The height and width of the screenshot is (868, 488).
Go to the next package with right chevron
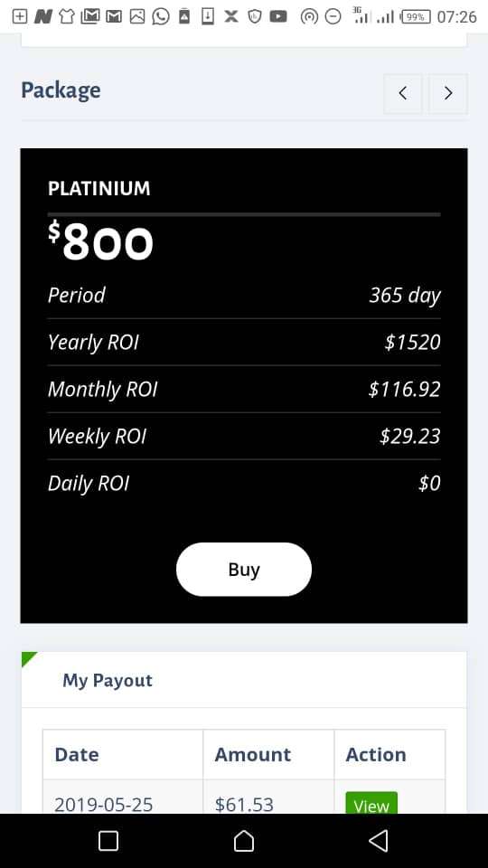448,93
